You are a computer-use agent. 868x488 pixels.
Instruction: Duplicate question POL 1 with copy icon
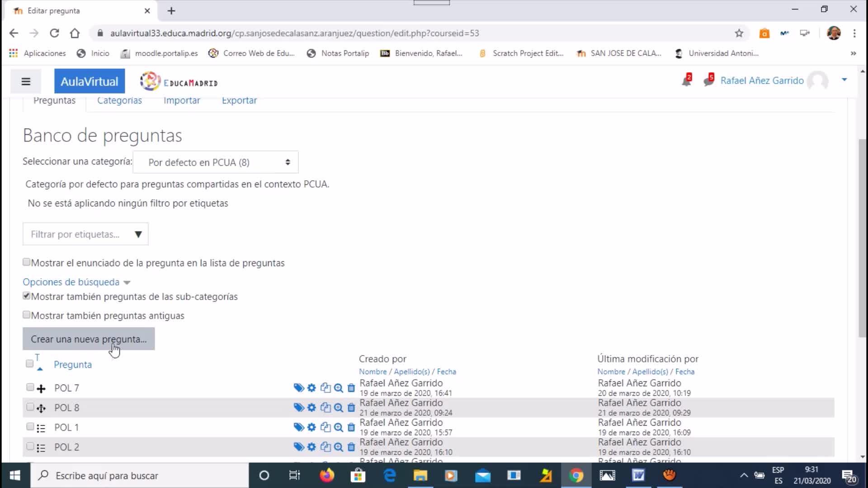(325, 427)
